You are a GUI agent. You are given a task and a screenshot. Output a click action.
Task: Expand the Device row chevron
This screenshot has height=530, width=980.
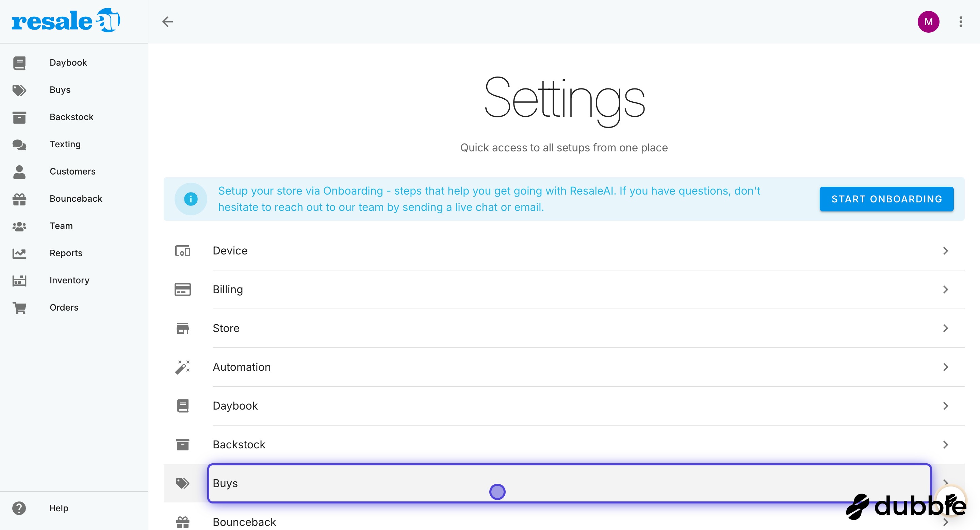point(946,251)
